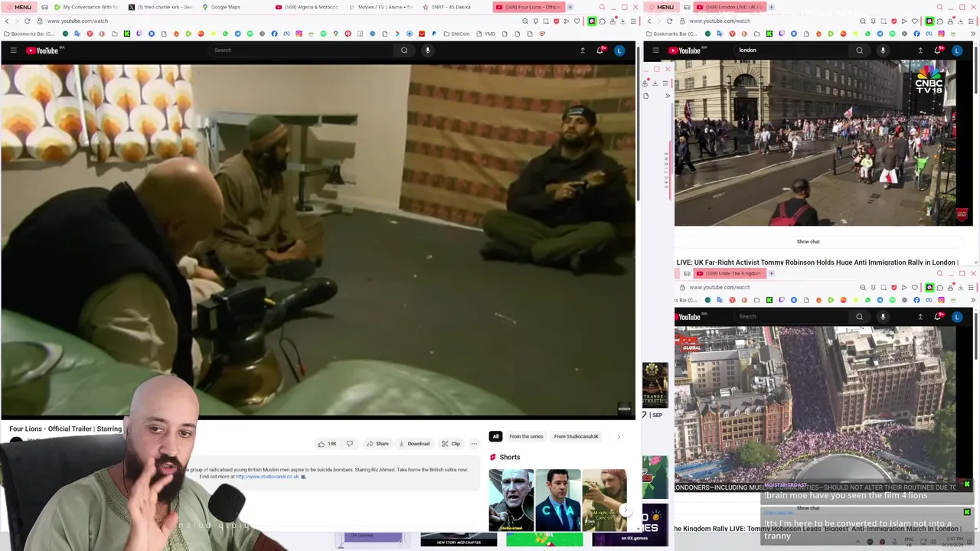
Task: Open a new tab in the top right window
Action: (771, 7)
